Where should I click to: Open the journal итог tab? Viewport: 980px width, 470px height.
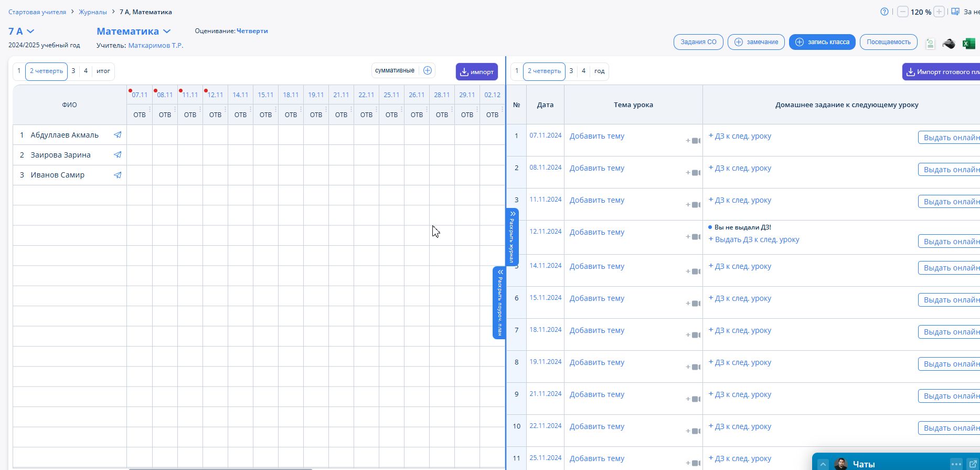[103, 71]
